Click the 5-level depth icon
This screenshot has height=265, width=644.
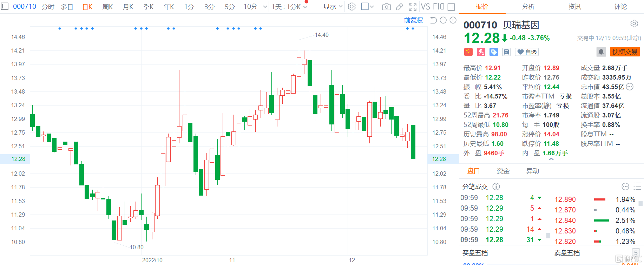636,253
